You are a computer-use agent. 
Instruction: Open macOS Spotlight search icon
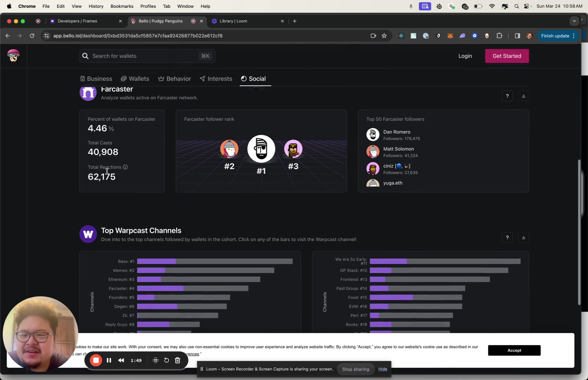coord(517,6)
